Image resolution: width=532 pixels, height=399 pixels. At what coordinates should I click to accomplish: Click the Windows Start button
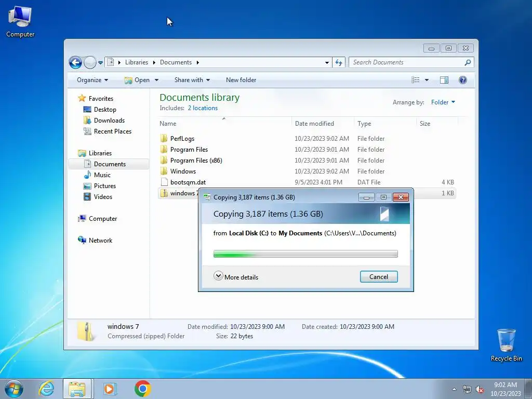[x=14, y=389]
